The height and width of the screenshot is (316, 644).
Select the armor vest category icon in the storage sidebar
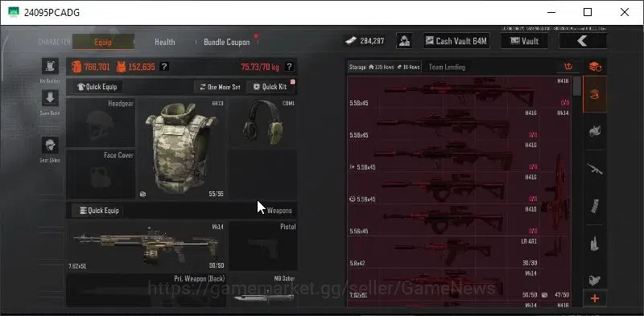pos(595,131)
